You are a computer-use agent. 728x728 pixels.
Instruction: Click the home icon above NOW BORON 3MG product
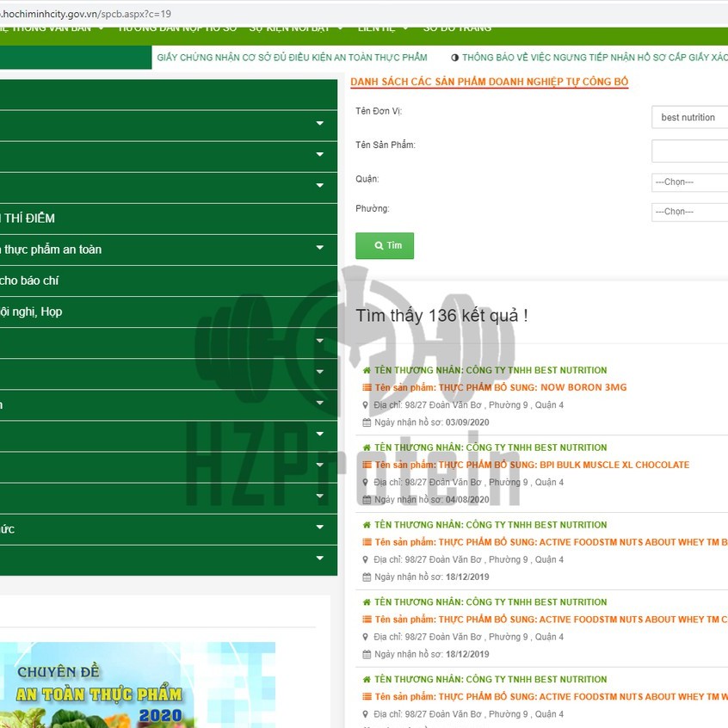point(367,371)
